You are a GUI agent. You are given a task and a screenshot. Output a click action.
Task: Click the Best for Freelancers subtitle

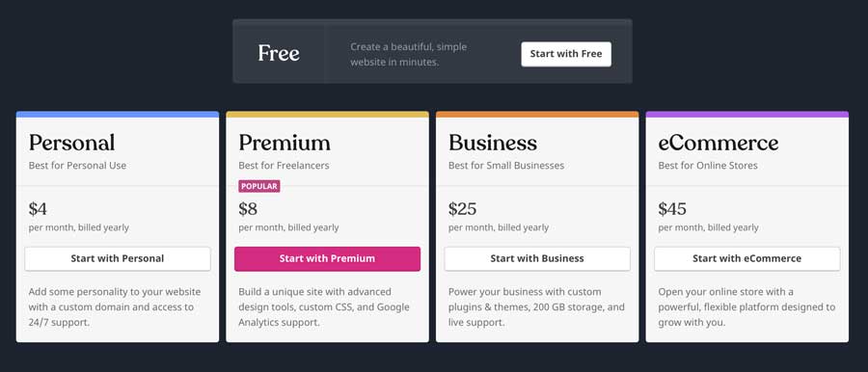coord(284,166)
